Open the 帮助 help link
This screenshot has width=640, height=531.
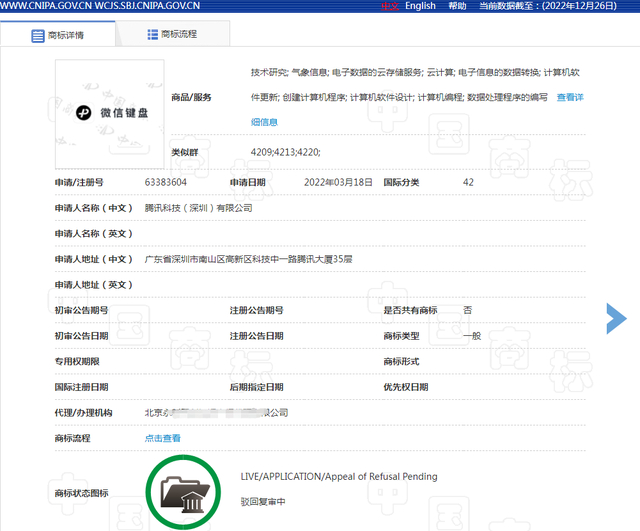point(457,6)
